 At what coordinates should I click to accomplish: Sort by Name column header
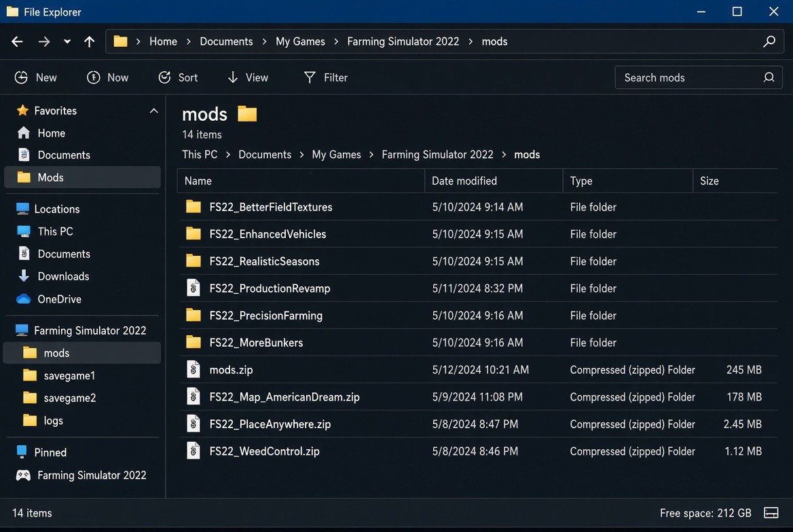pyautogui.click(x=301, y=180)
